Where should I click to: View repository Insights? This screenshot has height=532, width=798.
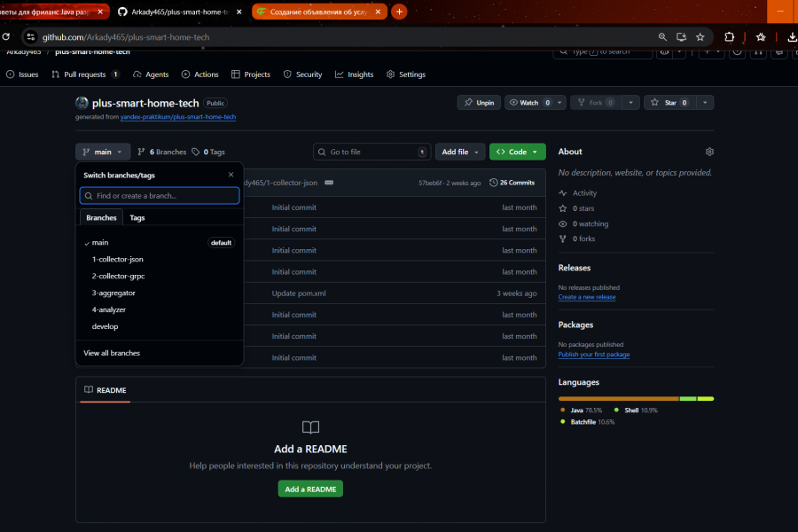354,74
